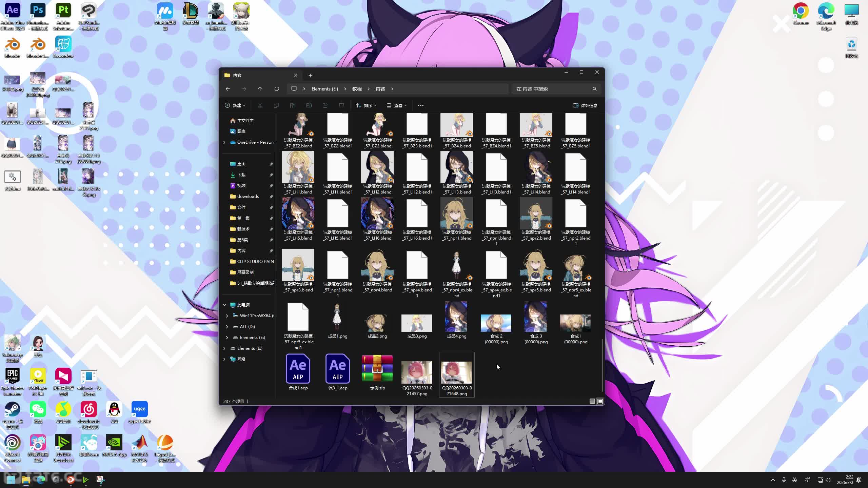Collapse the 此电脑 tree node

pyautogui.click(x=224, y=305)
